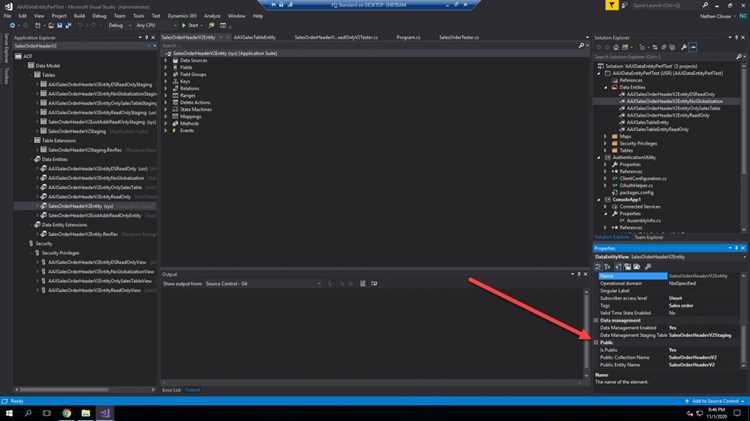Select SalesOrderHeaderV2Entity root designer node
This screenshot has height=421, width=750.
[225, 54]
